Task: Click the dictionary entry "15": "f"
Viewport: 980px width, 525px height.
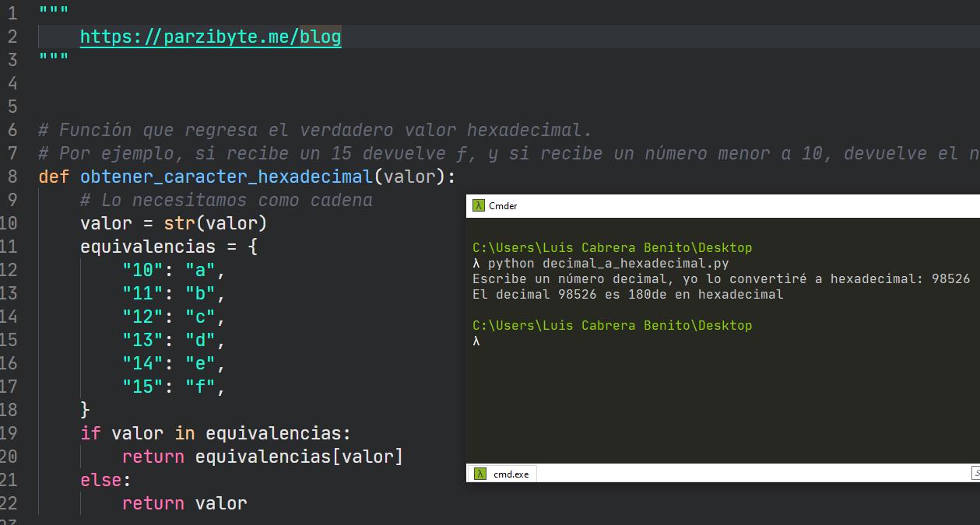Action: pos(174,387)
